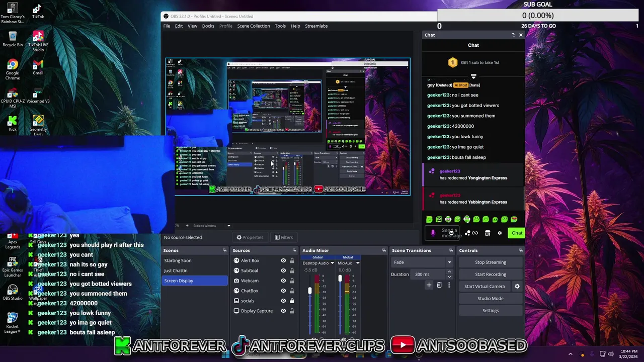This screenshot has width=644, height=362.
Task: Toggle visibility of Alert Box source
Action: (283, 260)
